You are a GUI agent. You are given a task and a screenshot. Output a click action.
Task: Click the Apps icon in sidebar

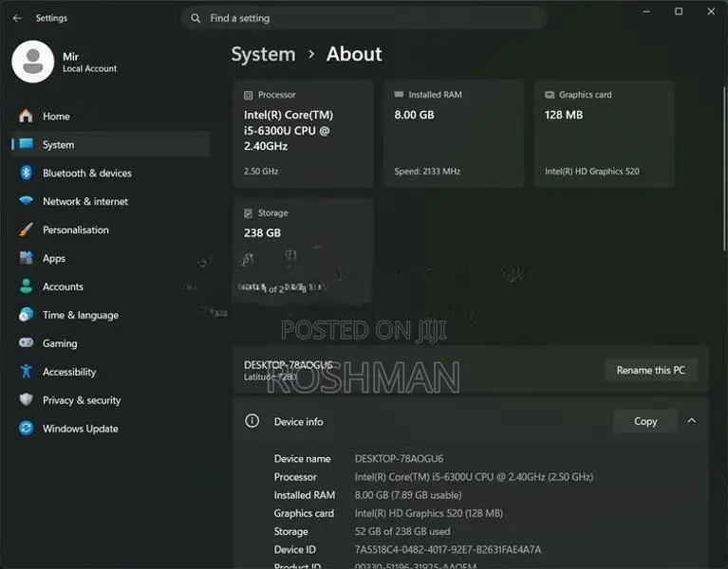26,258
